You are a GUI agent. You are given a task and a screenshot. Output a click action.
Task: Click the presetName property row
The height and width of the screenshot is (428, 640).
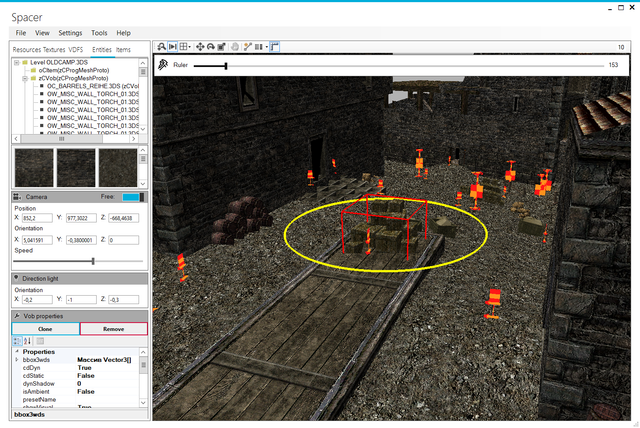(78, 399)
